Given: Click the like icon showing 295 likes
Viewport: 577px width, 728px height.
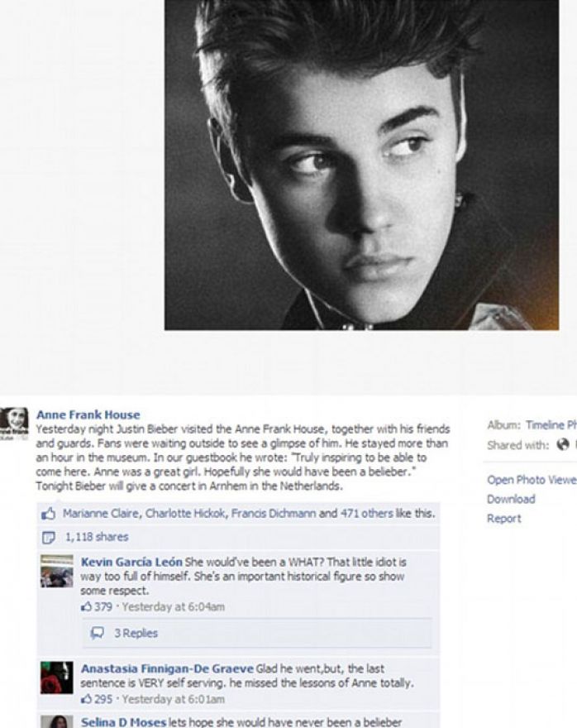Looking at the screenshot, I should coord(86,699).
